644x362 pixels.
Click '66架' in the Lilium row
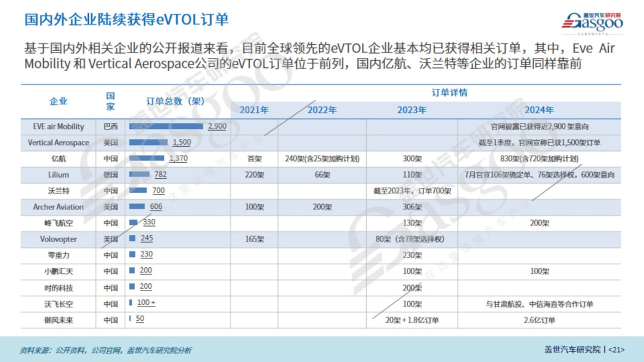tap(323, 175)
